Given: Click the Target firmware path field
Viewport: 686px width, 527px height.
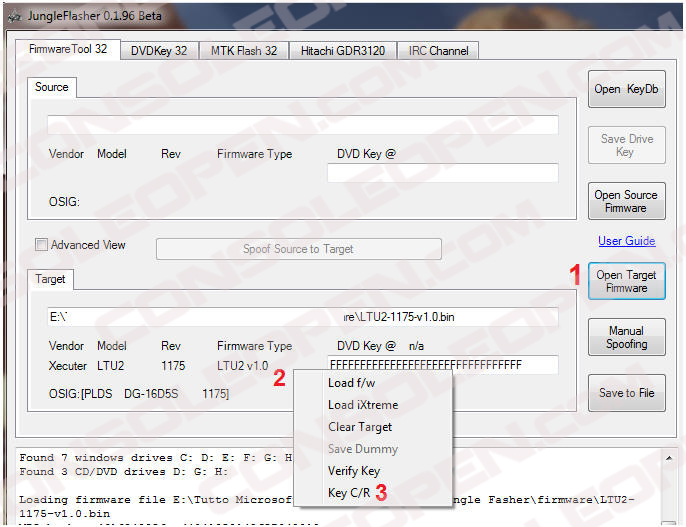Looking at the screenshot, I should tap(303, 317).
